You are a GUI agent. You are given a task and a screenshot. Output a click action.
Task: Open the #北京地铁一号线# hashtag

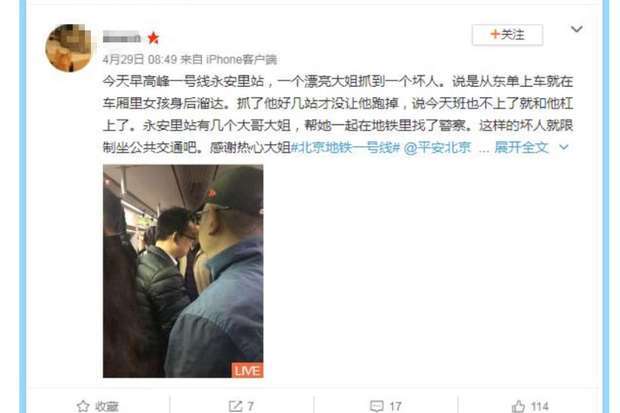pyautogui.click(x=346, y=148)
